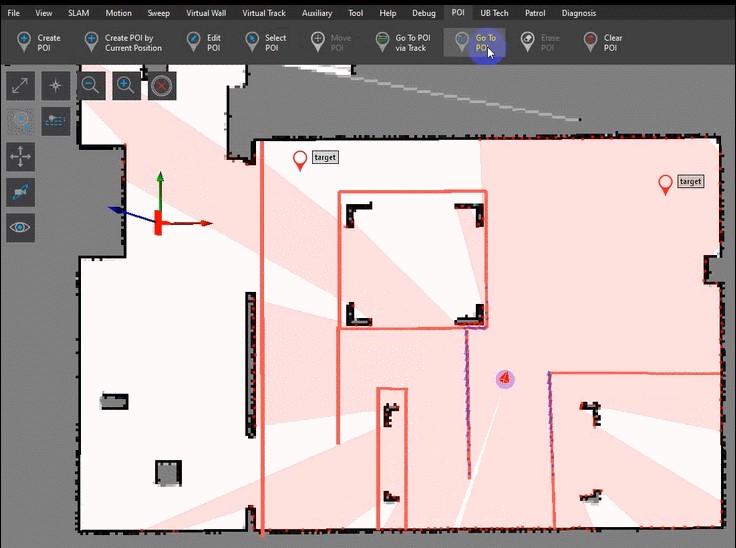Open the Diagnosis tab
This screenshot has height=548, width=736.
point(579,13)
